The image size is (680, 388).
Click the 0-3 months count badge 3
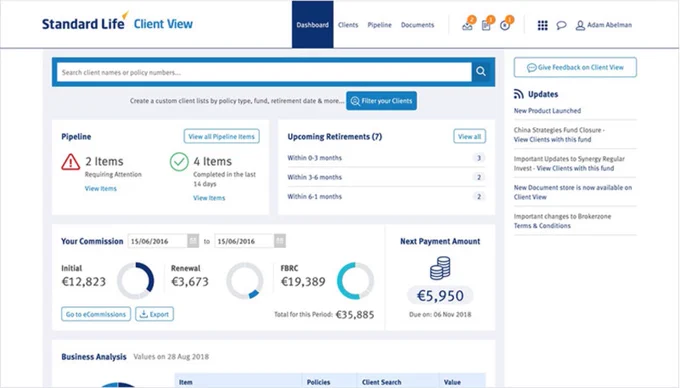pyautogui.click(x=479, y=158)
